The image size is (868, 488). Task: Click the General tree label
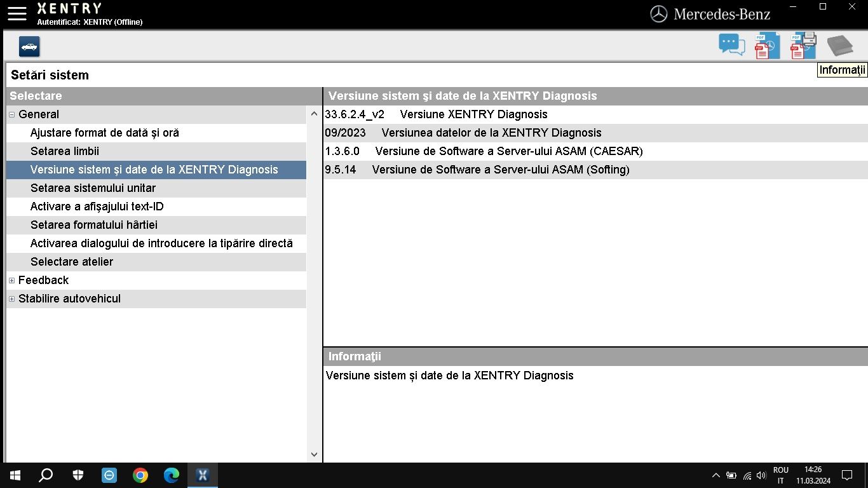coord(39,114)
